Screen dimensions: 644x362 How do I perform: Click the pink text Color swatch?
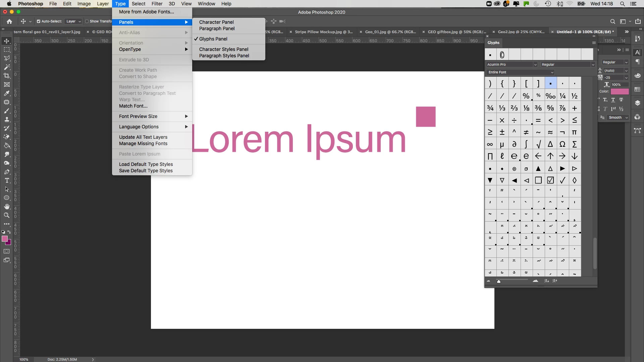(620, 92)
